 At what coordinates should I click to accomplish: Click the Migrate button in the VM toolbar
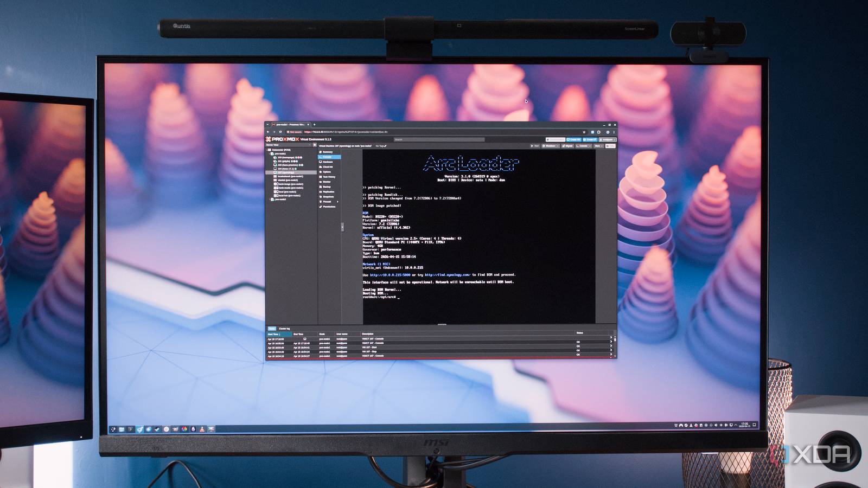click(x=567, y=146)
